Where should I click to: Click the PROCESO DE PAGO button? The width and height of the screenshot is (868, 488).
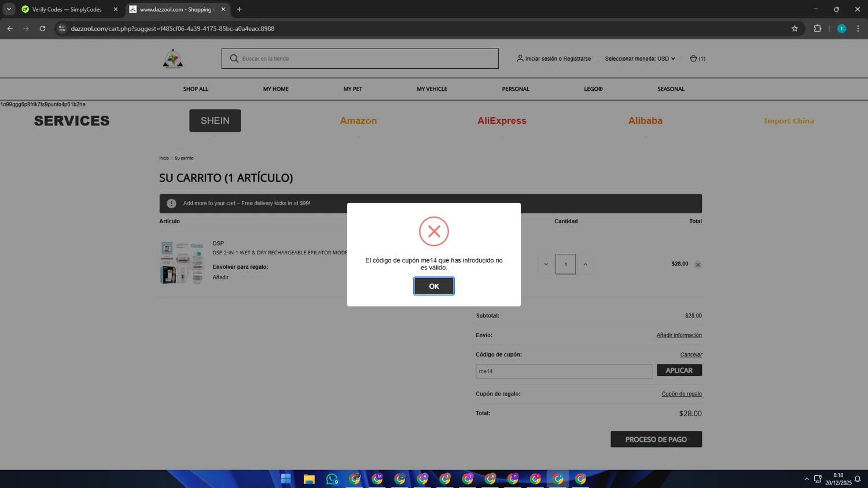pyautogui.click(x=656, y=439)
